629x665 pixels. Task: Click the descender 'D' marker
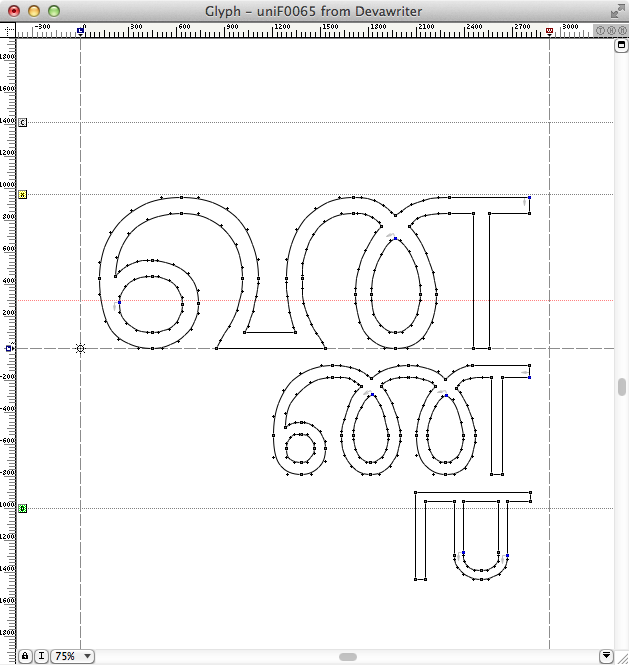coord(23,508)
